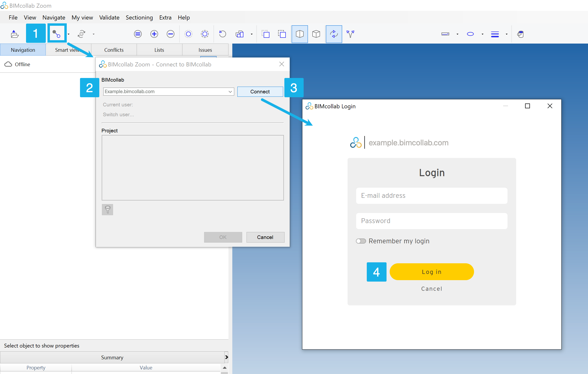Click the dashed square front selection icon
The height and width of the screenshot is (374, 588).
pyautogui.click(x=282, y=34)
